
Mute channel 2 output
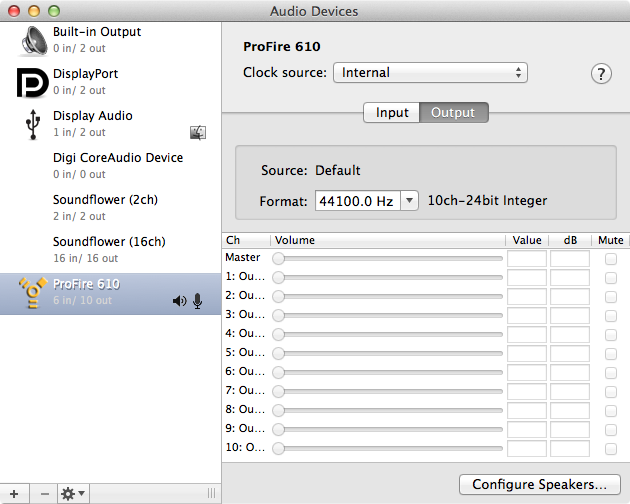pos(611,297)
